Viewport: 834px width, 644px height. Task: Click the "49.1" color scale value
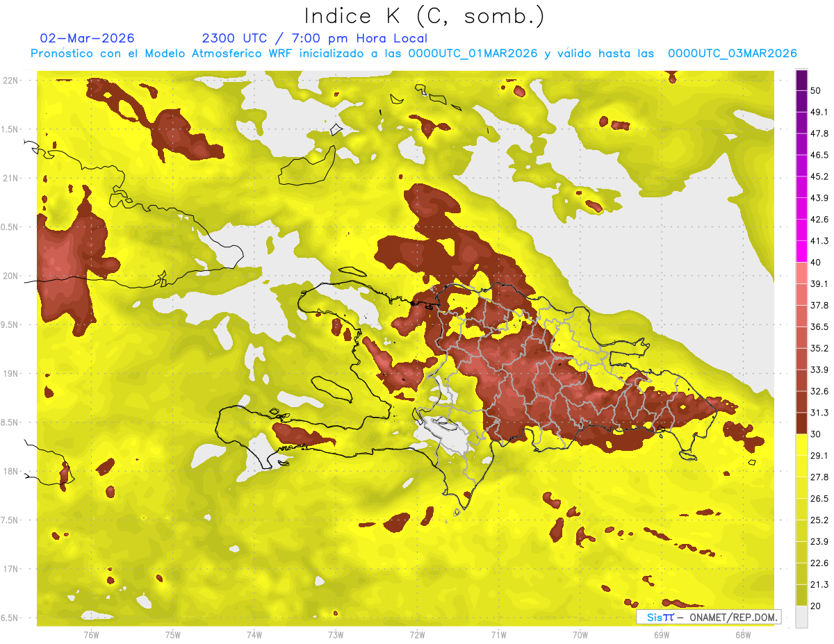[x=819, y=112]
